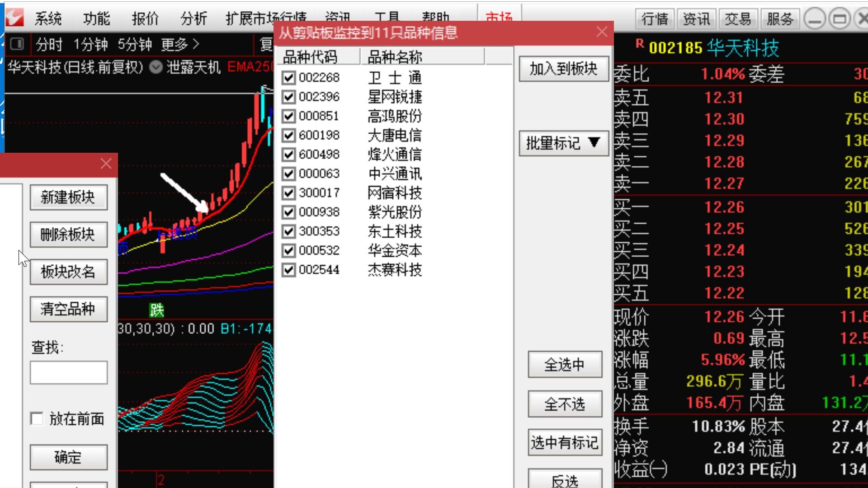Click the 委比 value 1.04%
Image resolution: width=868 pixels, height=488 pixels.
click(722, 74)
